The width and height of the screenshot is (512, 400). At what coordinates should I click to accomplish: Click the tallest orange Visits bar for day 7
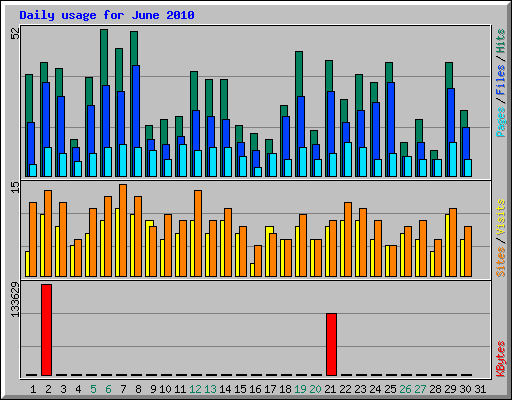coord(123,230)
